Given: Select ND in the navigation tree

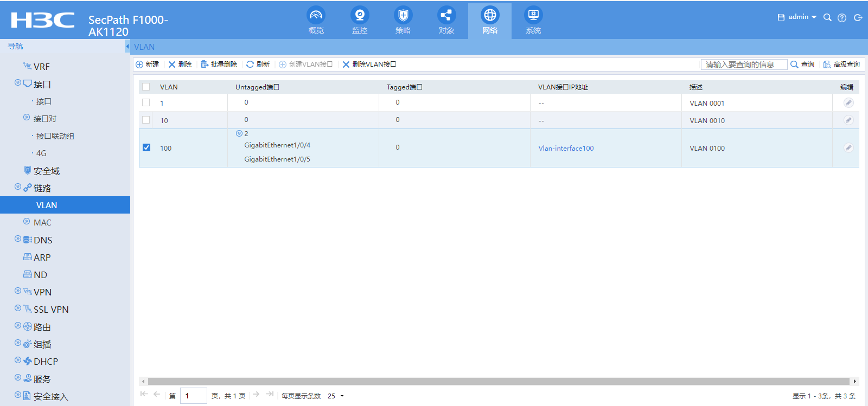Looking at the screenshot, I should click(40, 275).
